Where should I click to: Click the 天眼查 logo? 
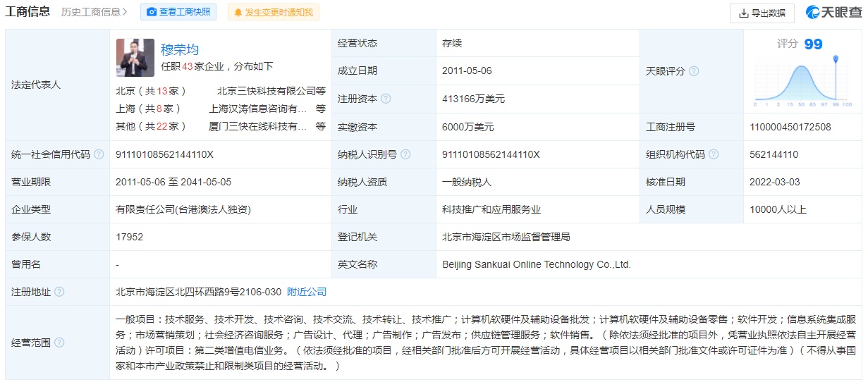point(833,12)
